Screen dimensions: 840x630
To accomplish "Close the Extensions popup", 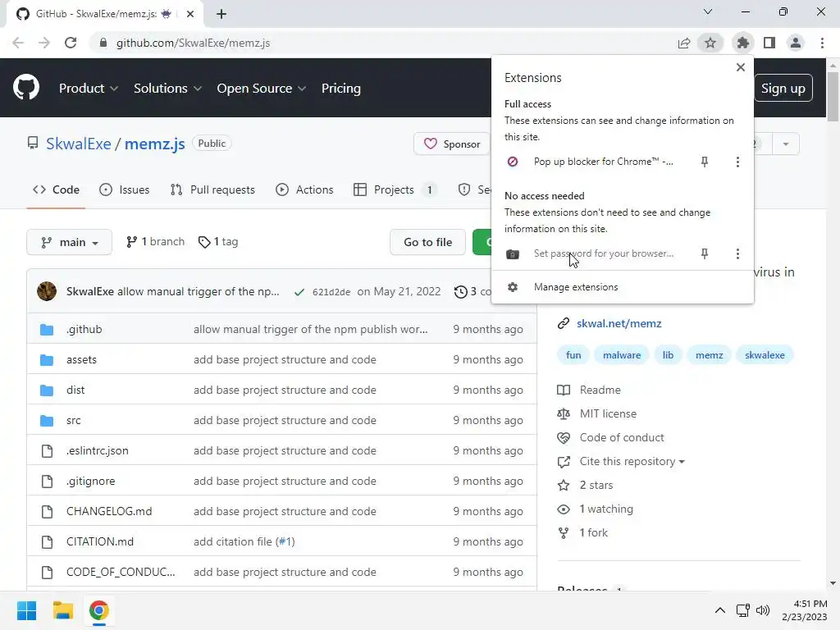I will pyautogui.click(x=741, y=67).
